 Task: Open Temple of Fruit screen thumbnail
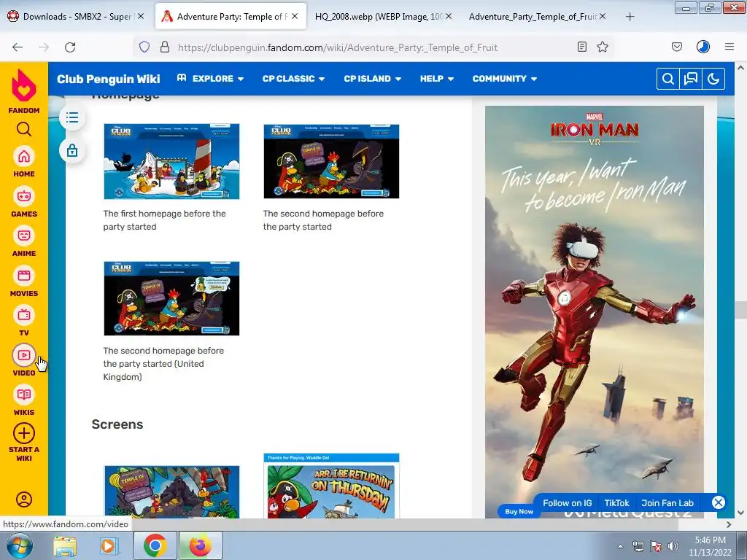tap(171, 492)
